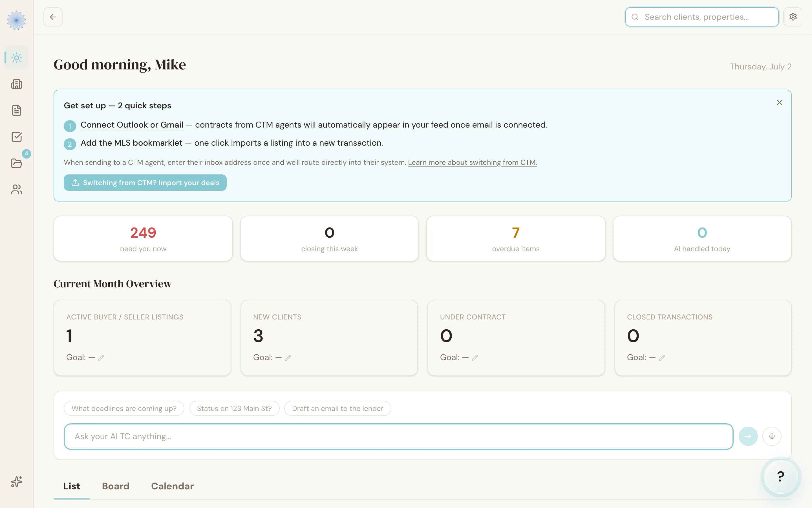Viewport: 812px width, 508px height.
Task: Click the lotus app logo
Action: 16,20
